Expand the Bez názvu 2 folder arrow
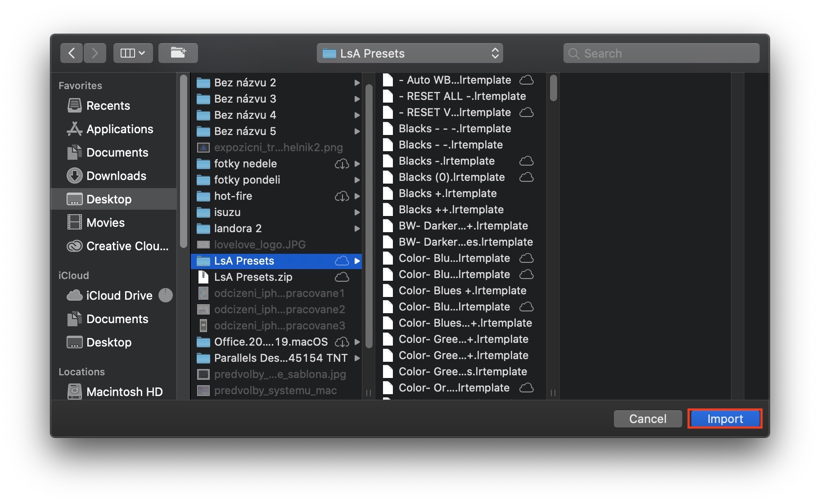820x504 pixels. 357,83
